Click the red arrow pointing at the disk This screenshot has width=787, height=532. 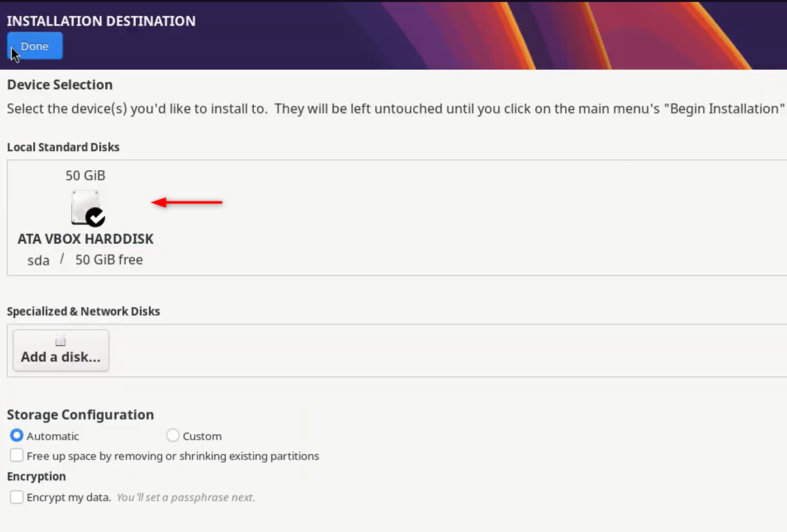click(187, 203)
